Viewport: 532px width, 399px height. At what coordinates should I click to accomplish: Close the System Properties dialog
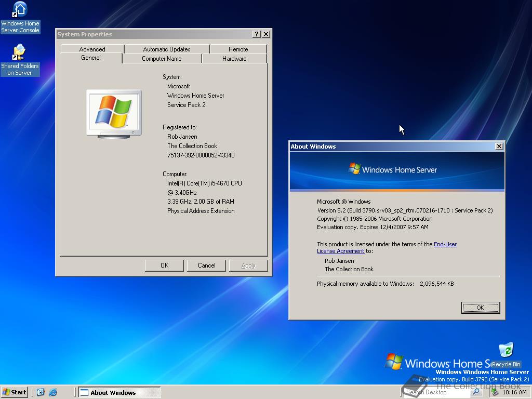pos(266,34)
